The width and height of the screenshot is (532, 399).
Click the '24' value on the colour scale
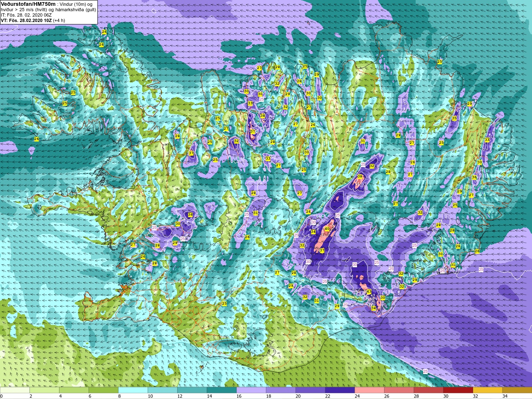tap(356, 396)
